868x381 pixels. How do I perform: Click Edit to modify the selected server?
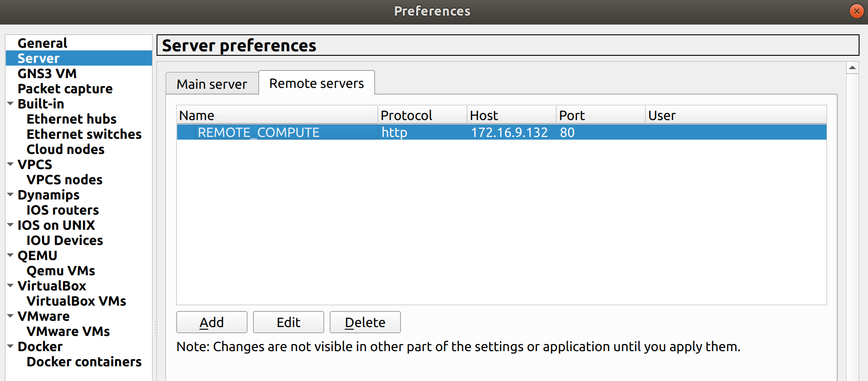(x=288, y=322)
